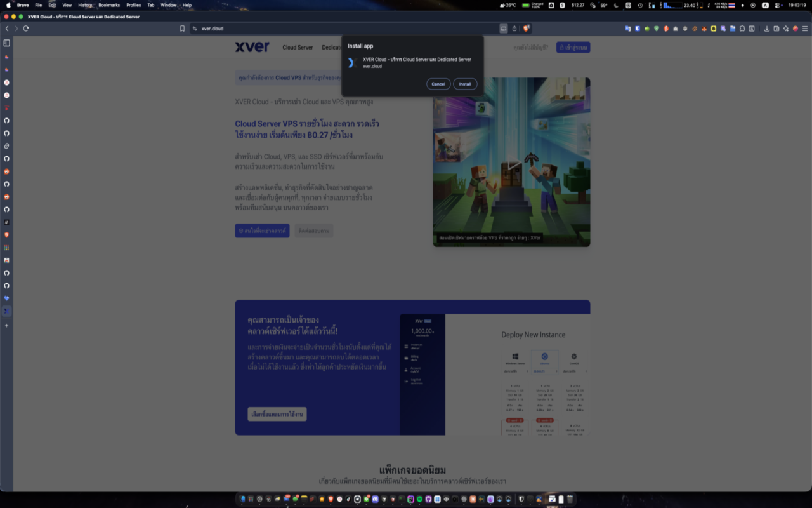Click the share icon in address bar
Viewport: 812px width, 508px height.
pos(514,29)
